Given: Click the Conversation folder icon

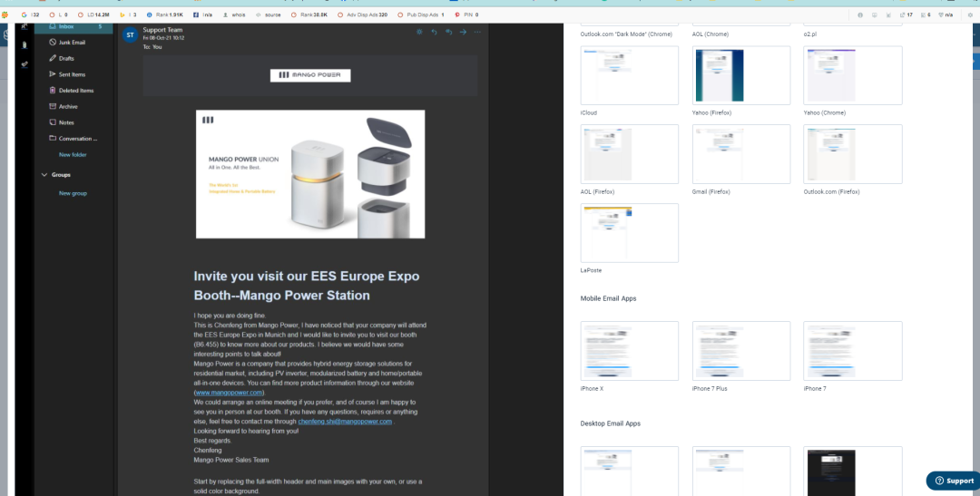Looking at the screenshot, I should click(x=54, y=138).
